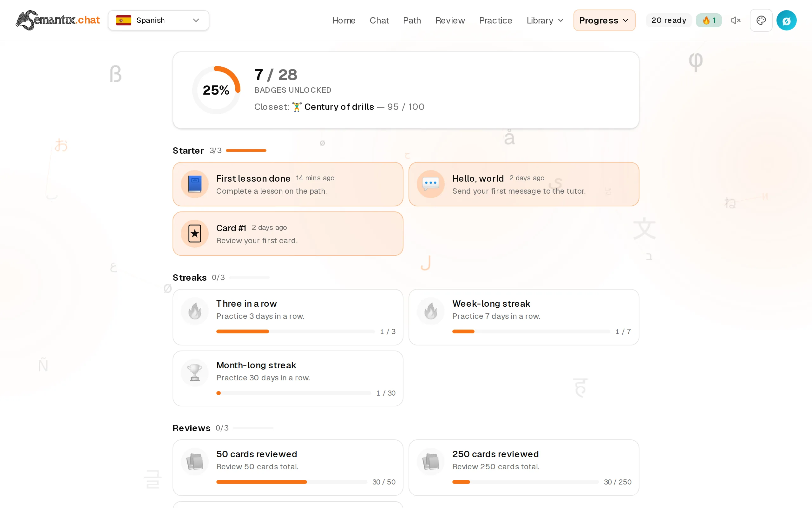Navigate to Path
This screenshot has height=508, width=812.
[x=412, y=21]
